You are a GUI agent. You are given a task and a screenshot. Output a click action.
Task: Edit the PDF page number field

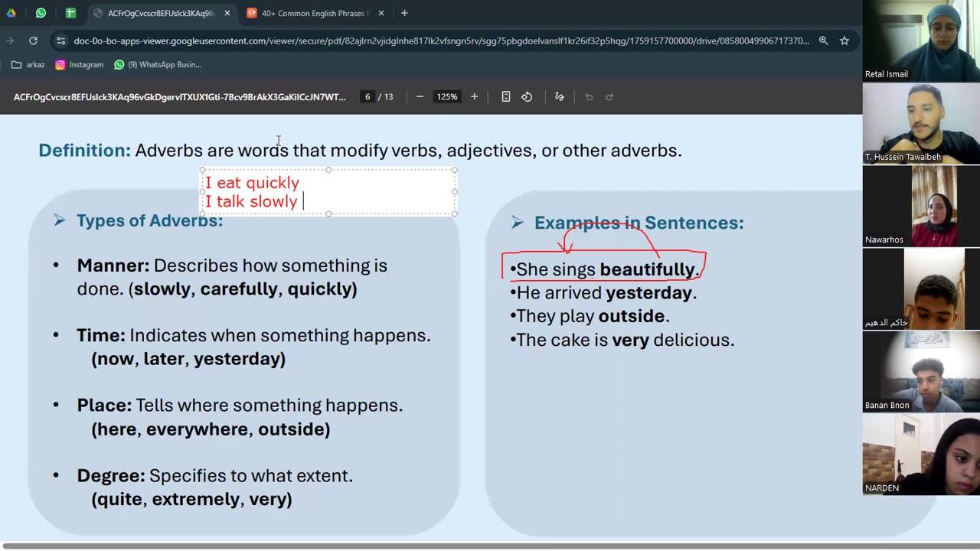click(x=367, y=97)
